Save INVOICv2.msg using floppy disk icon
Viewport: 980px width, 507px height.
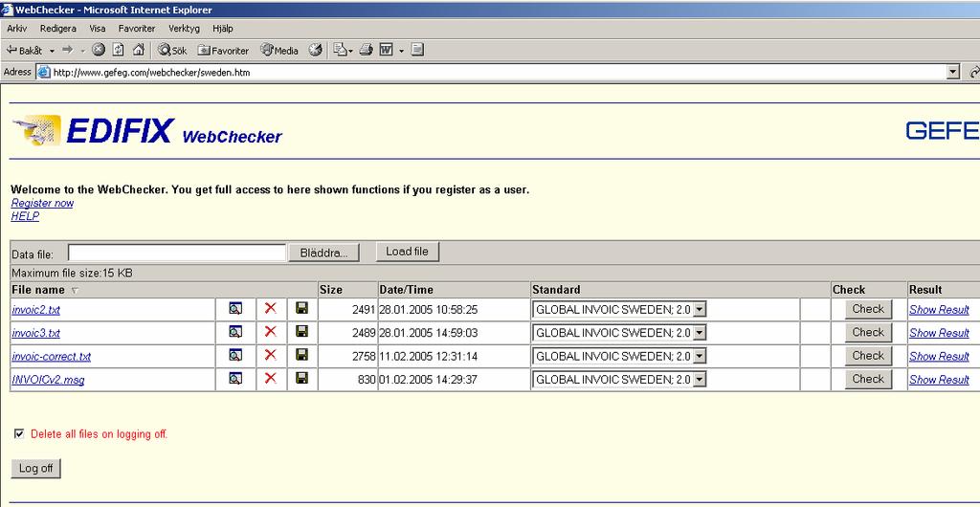(301, 378)
